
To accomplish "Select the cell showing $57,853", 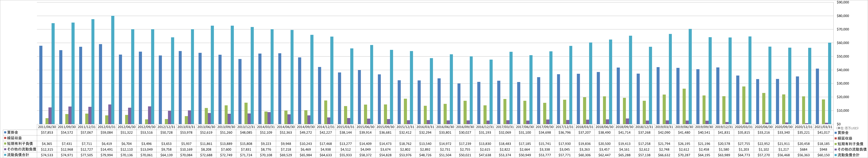I will [x=47, y=133].
